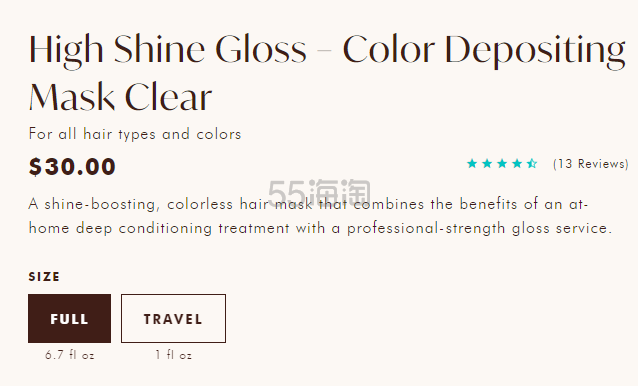Select the FULL size option
Image resolution: width=638 pixels, height=386 pixels.
(70, 318)
